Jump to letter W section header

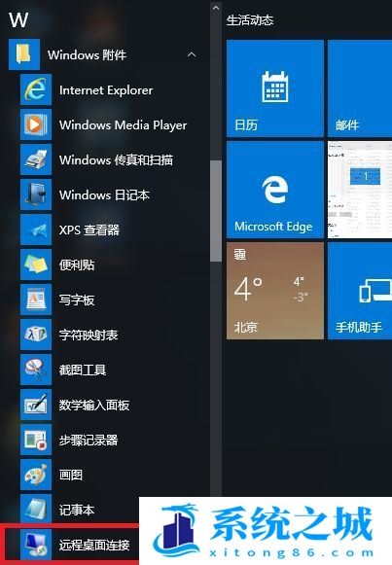(x=18, y=19)
